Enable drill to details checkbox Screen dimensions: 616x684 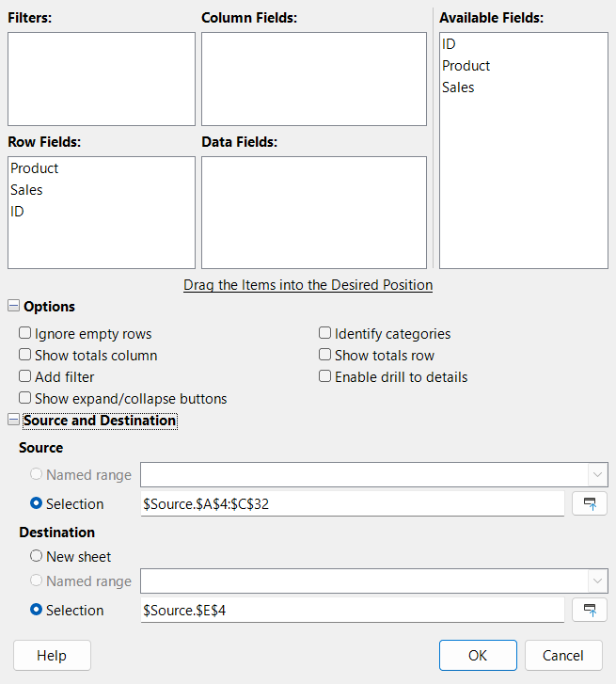click(x=325, y=376)
